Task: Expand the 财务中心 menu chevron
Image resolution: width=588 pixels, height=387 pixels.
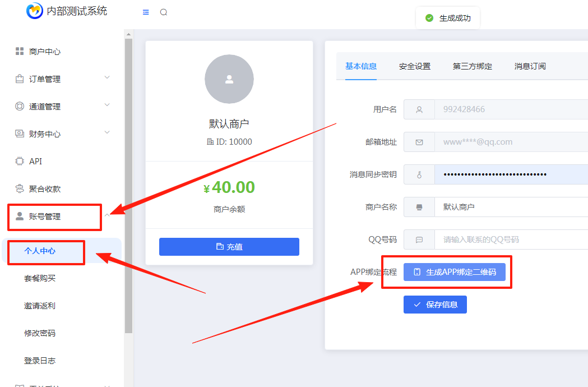Action: 107,132
